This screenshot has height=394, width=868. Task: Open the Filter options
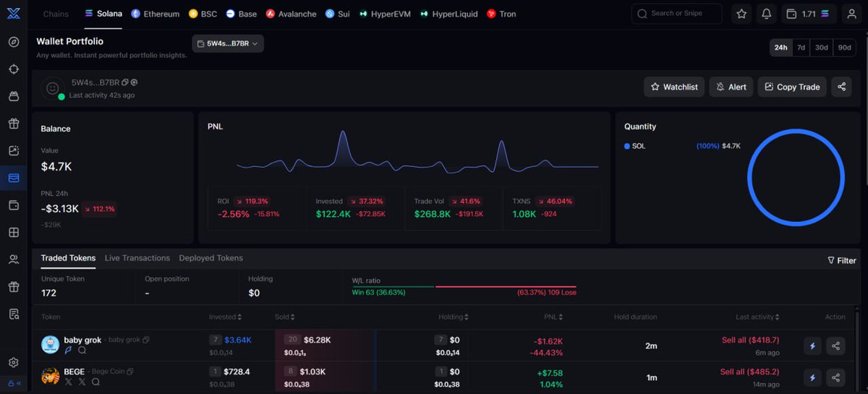pos(842,260)
